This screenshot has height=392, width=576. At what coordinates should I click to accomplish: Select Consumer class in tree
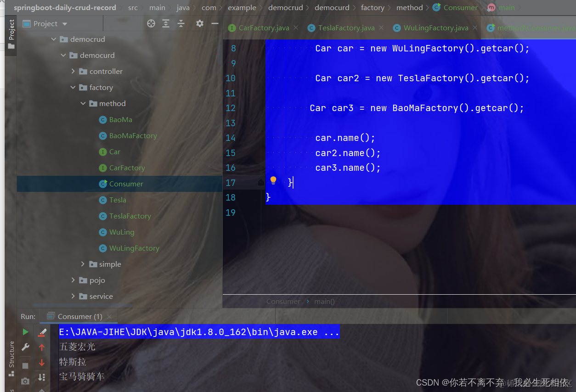(126, 184)
